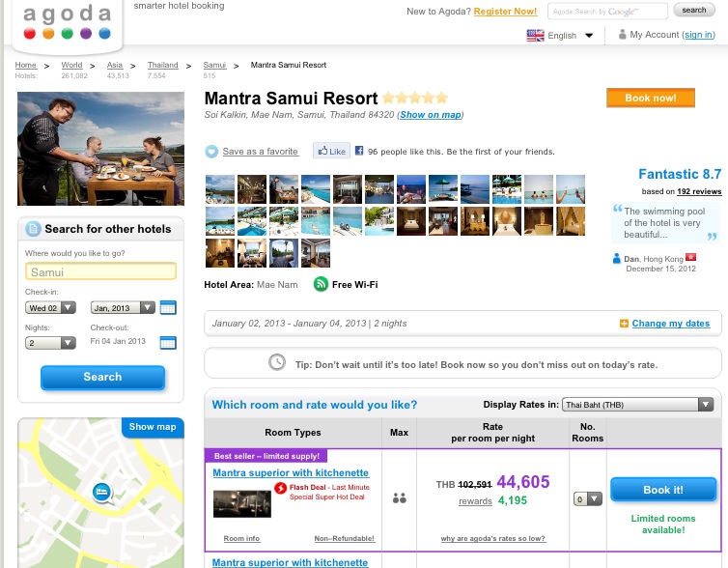Image resolution: width=728 pixels, height=568 pixels.
Task: Go to Thailand breadcrumb
Action: point(162,65)
